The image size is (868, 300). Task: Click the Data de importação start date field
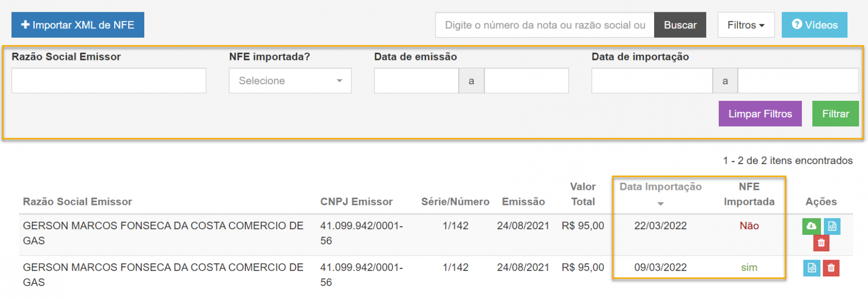(x=652, y=81)
